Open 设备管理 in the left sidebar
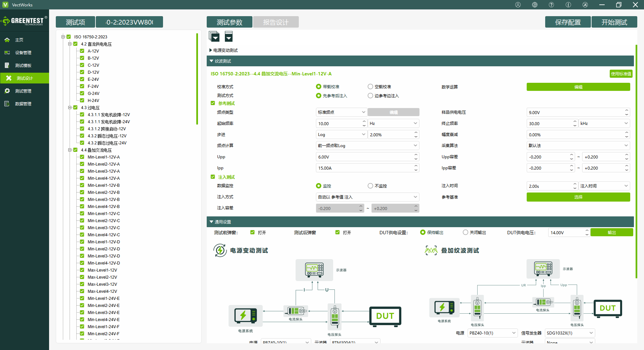The width and height of the screenshot is (644, 350). [23, 53]
